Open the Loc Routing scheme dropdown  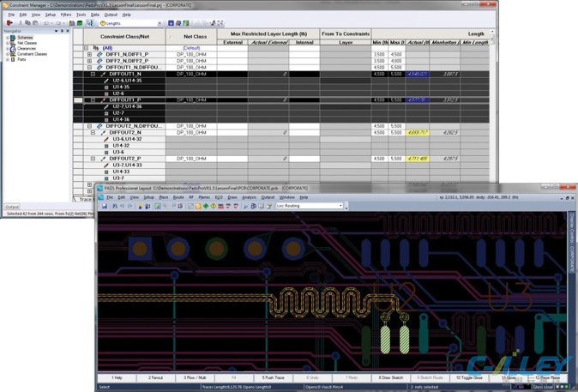click(340, 206)
